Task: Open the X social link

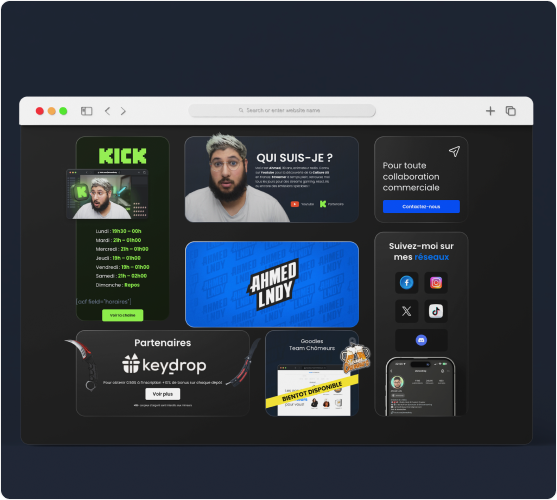Action: click(x=406, y=311)
